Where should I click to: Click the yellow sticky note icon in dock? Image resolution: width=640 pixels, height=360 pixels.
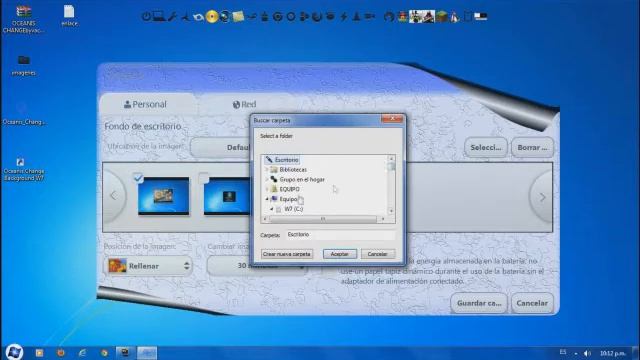[238, 16]
